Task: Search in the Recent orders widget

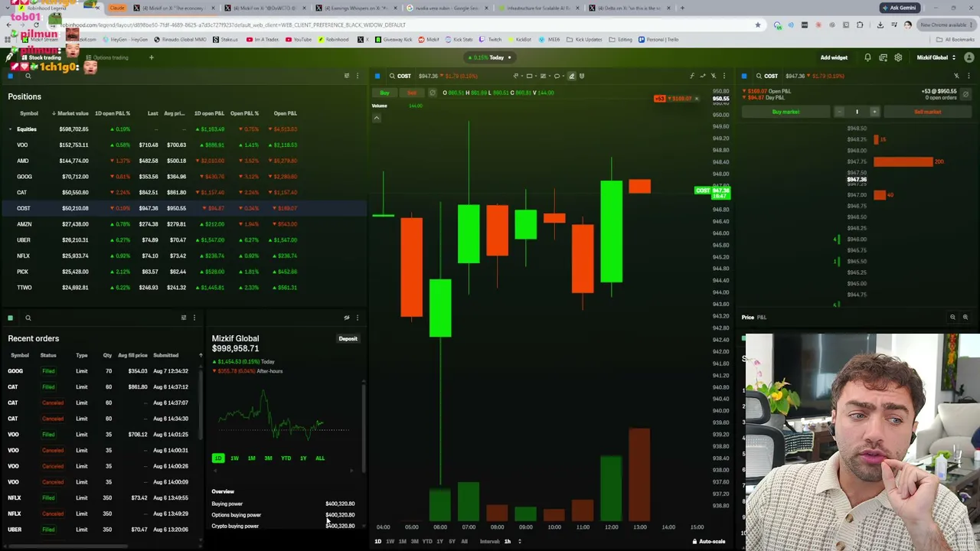Action: click(x=28, y=318)
